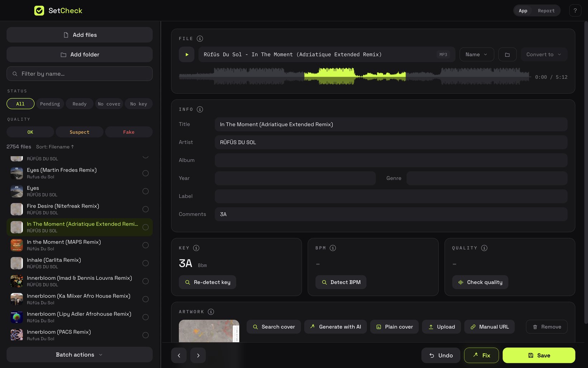
Task: Filter quality by Fake
Action: (129, 132)
